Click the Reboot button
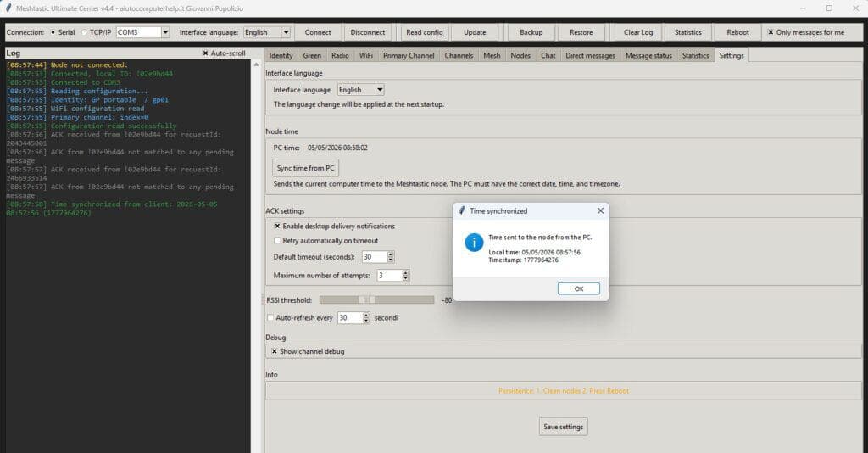The width and height of the screenshot is (868, 453). [x=737, y=33]
